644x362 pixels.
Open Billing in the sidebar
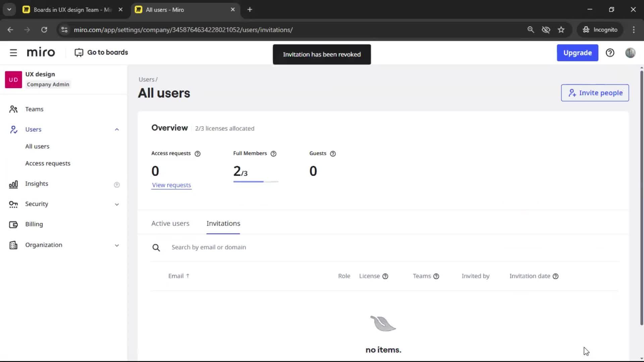tap(34, 224)
